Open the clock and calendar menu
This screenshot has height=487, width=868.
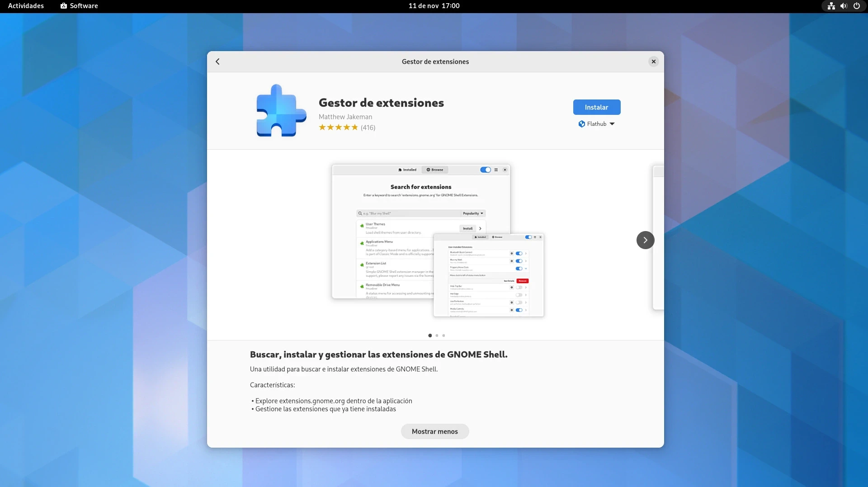434,6
